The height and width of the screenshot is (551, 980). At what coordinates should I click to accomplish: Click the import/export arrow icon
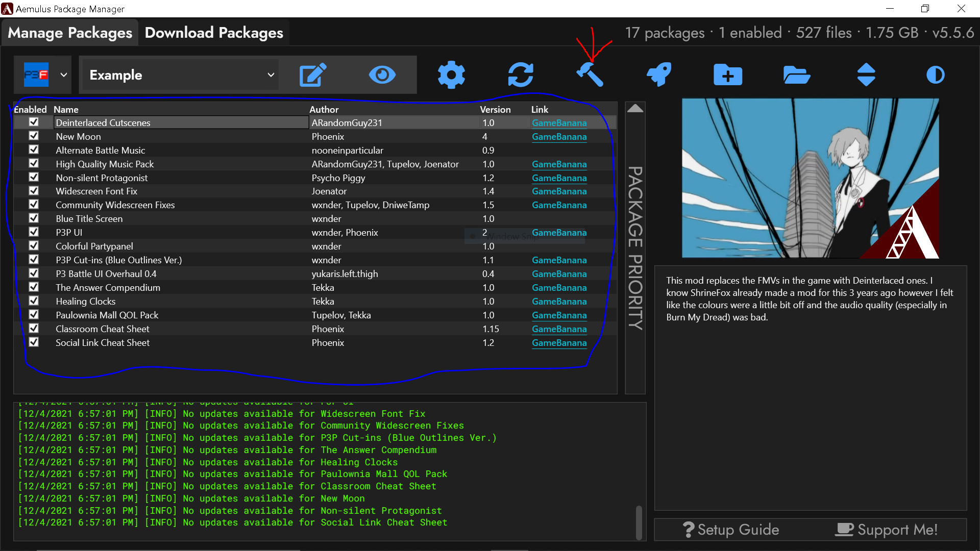coord(868,74)
